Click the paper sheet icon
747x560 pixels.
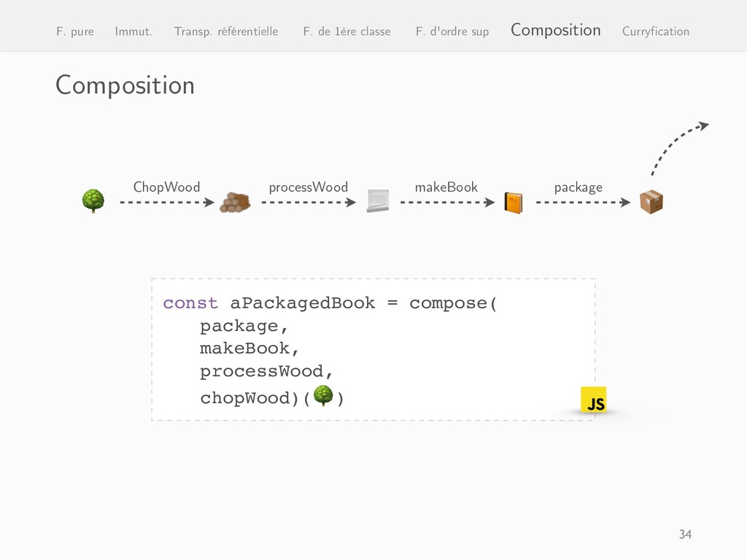pos(378,201)
